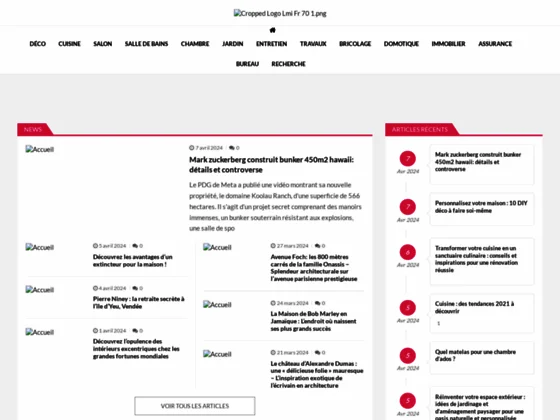The image size is (560, 420).
Task: Click the clock icon beside 7 avril 2024
Action: point(191,148)
